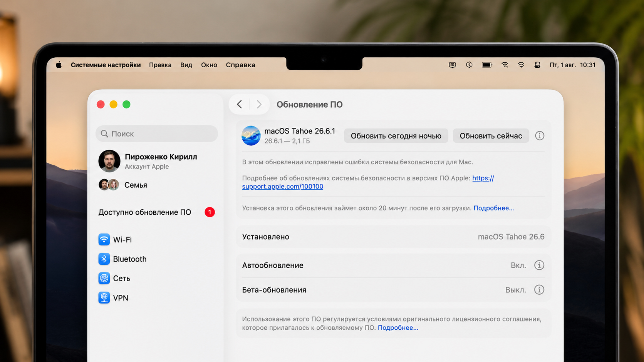Open the Apple menu logo
This screenshot has width=644, height=362.
coord(59,65)
